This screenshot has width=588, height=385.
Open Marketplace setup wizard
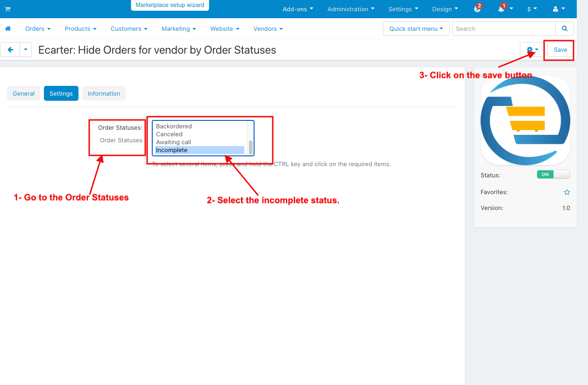(170, 5)
